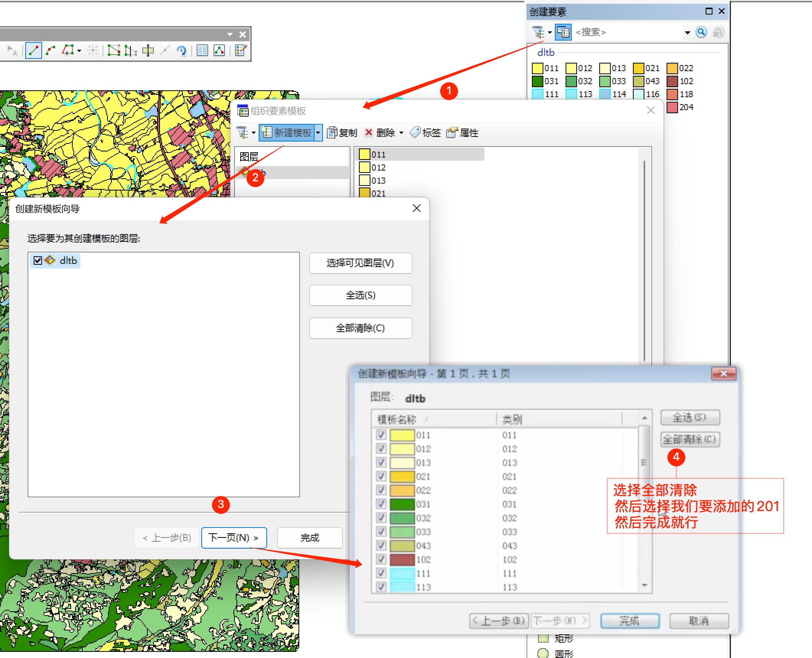Click the 下一页(N) button

[234, 537]
